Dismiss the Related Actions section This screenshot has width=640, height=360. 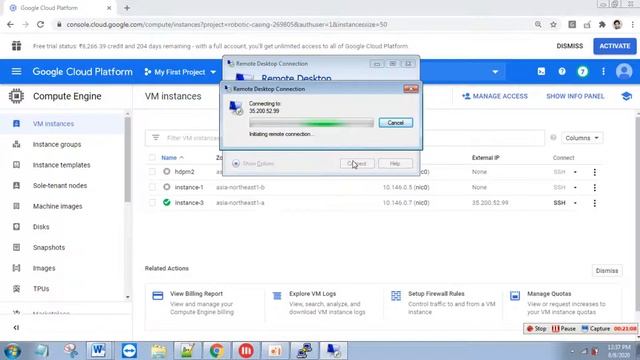(607, 271)
